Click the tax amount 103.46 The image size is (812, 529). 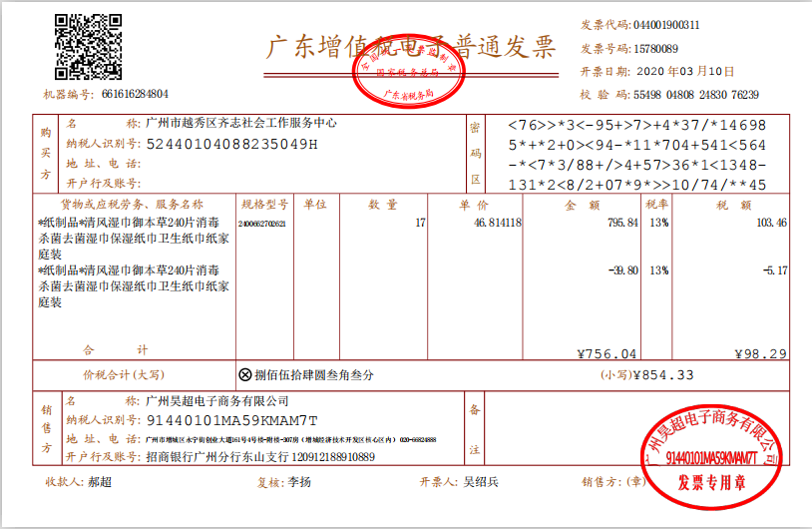[772, 223]
